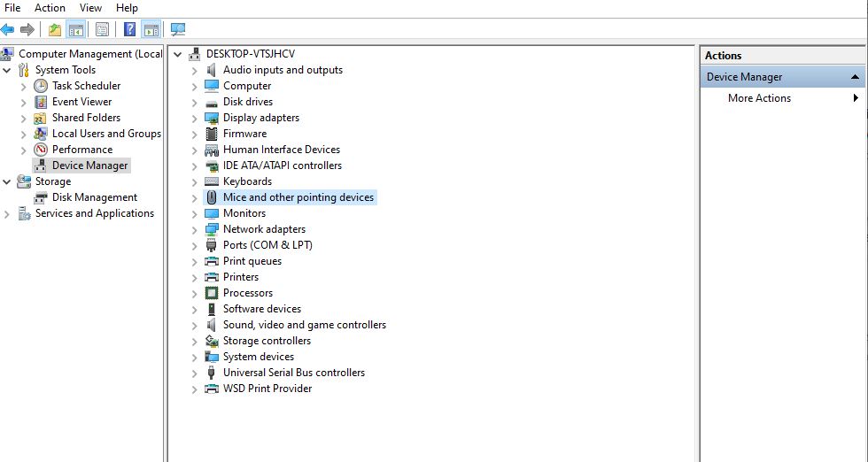Click the Storage controllers icon
Image resolution: width=868 pixels, height=462 pixels.
click(212, 341)
